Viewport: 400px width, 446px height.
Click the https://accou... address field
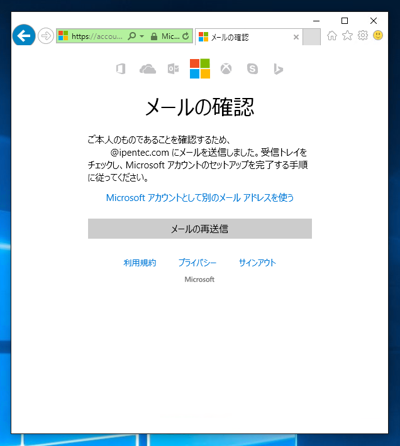97,36
